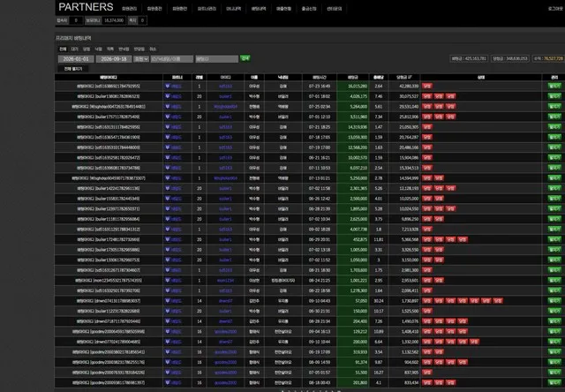Click the green button in the 833,434 row
565x392 pixels.
pos(554,382)
